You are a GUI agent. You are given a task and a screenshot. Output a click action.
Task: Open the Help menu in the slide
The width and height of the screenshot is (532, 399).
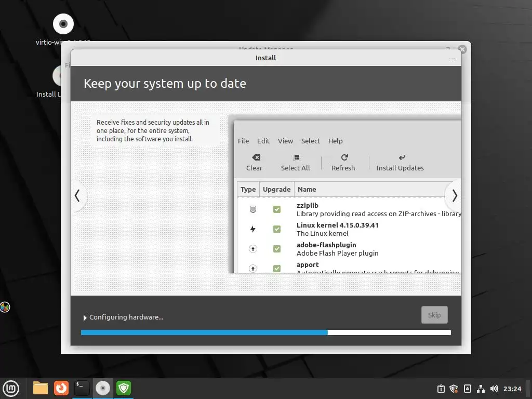[335, 141]
